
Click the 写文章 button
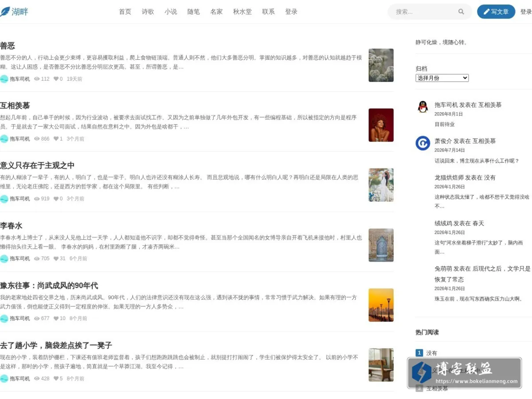[x=496, y=12]
